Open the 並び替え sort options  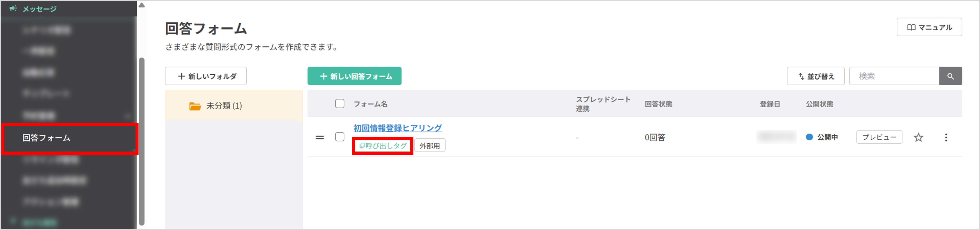(816, 76)
